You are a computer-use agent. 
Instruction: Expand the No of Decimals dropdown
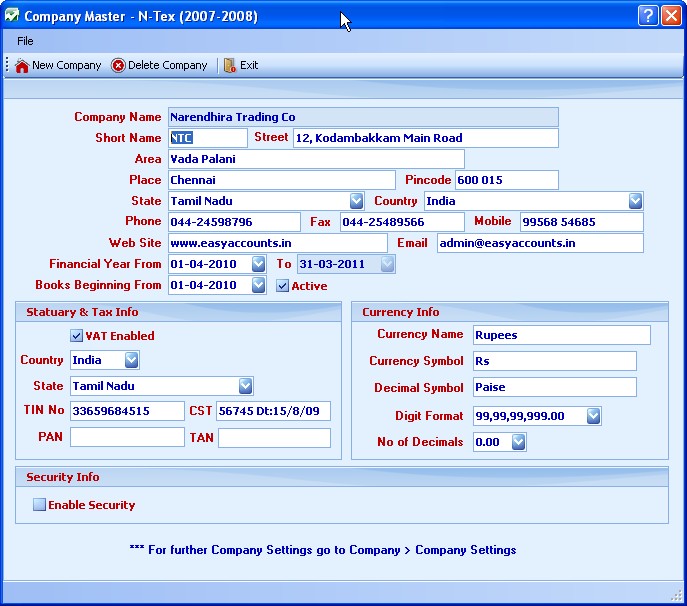[518, 442]
